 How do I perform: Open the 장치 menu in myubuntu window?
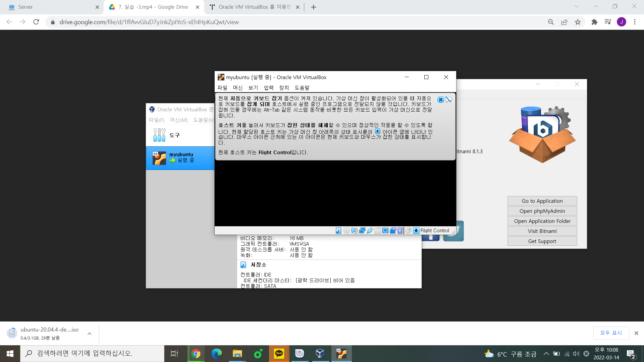point(284,87)
